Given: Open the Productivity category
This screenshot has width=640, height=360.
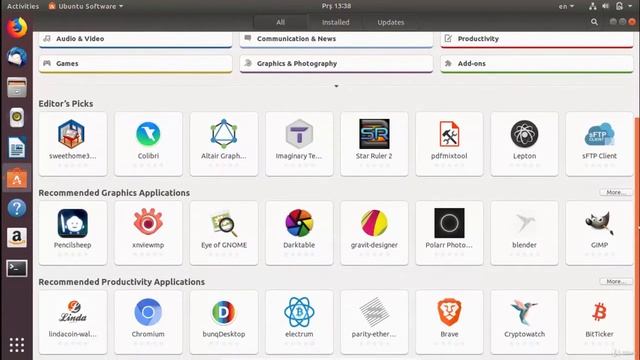Looking at the screenshot, I should (537, 39).
